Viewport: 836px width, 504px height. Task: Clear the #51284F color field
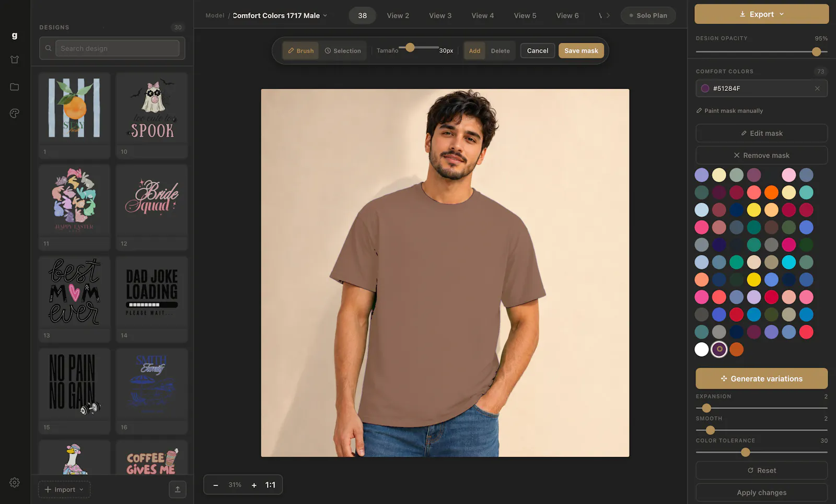click(x=817, y=88)
